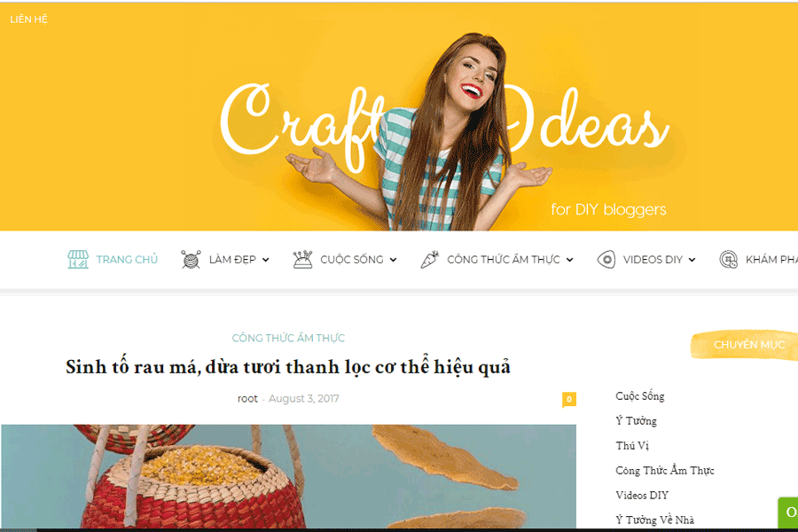Open the Sinh tố rau má article title
This screenshot has width=798, height=532.
pos(288,366)
